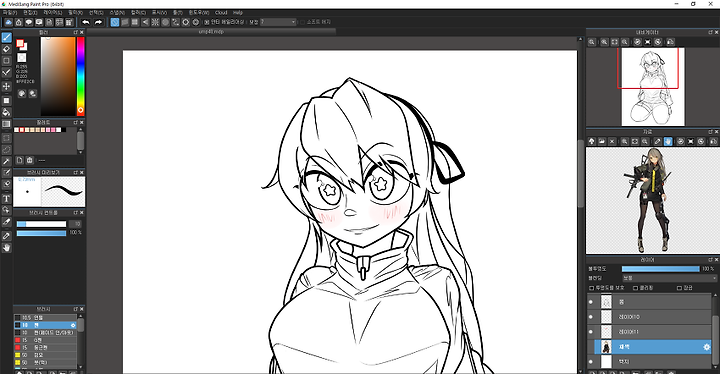Select the Eraser tool

(x=6, y=49)
